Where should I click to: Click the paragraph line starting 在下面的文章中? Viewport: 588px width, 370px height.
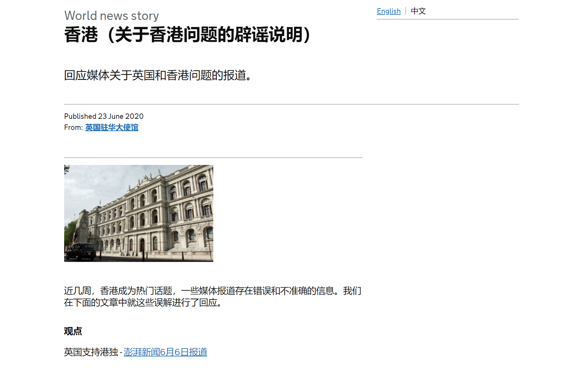[144, 303]
